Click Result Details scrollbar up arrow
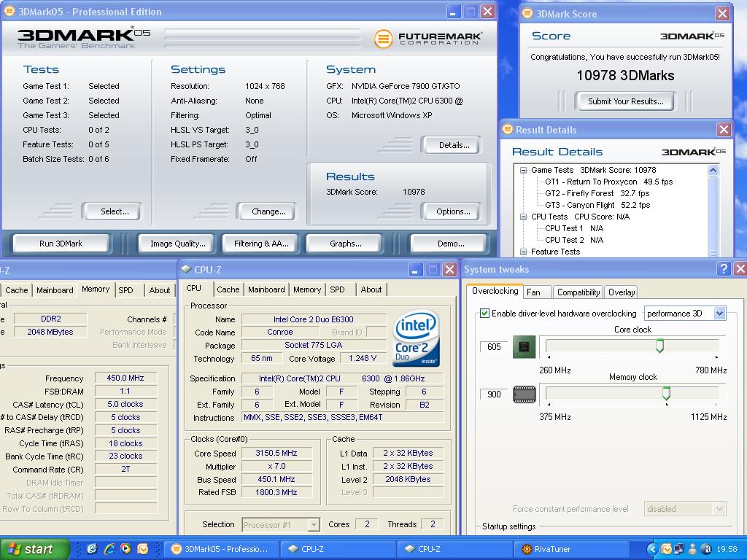The width and height of the screenshot is (747, 560). pos(713,170)
